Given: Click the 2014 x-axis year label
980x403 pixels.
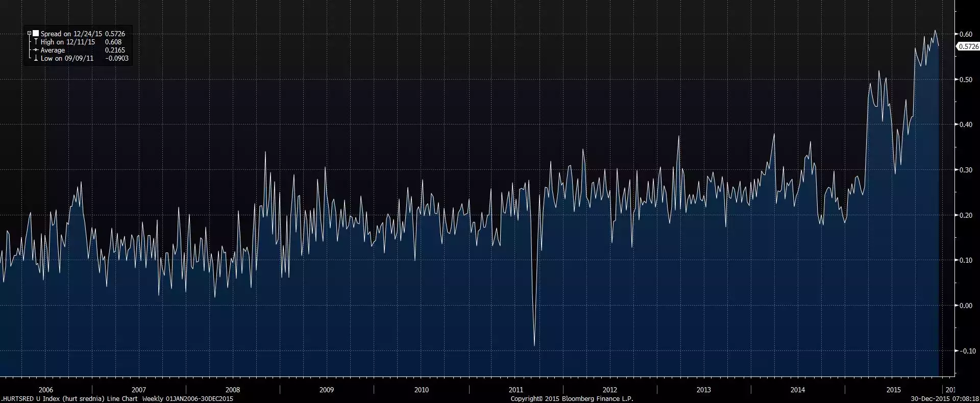Looking at the screenshot, I should [x=798, y=390].
